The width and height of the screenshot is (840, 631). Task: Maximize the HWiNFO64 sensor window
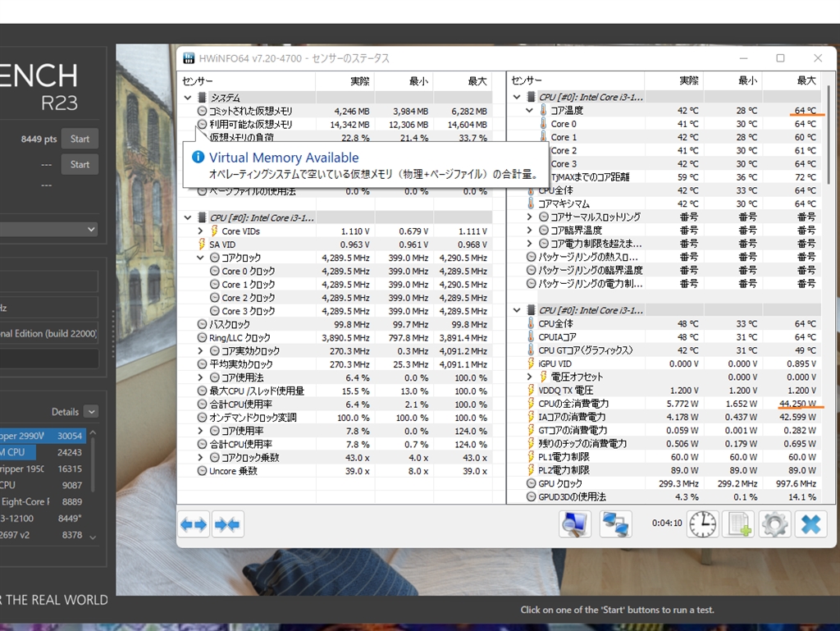coord(781,58)
